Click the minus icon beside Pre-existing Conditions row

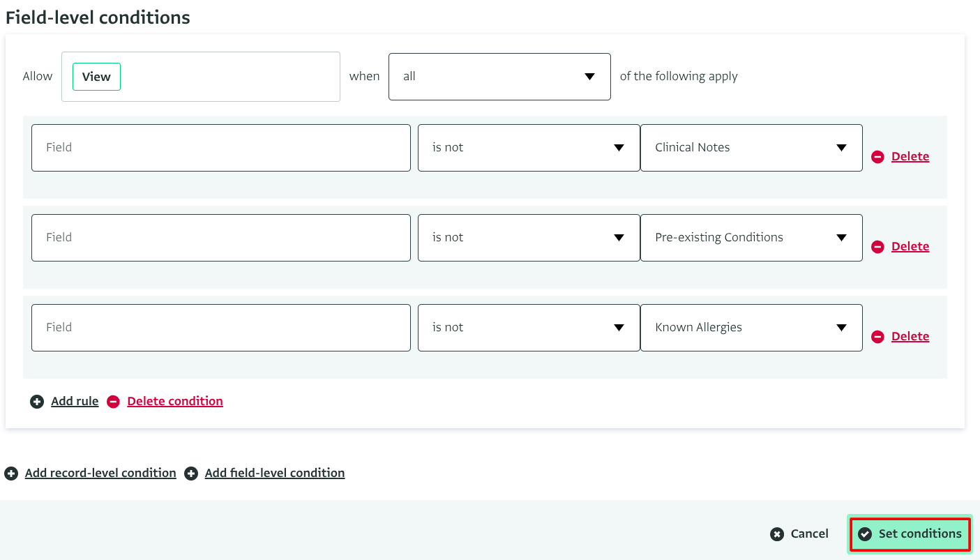click(x=877, y=247)
